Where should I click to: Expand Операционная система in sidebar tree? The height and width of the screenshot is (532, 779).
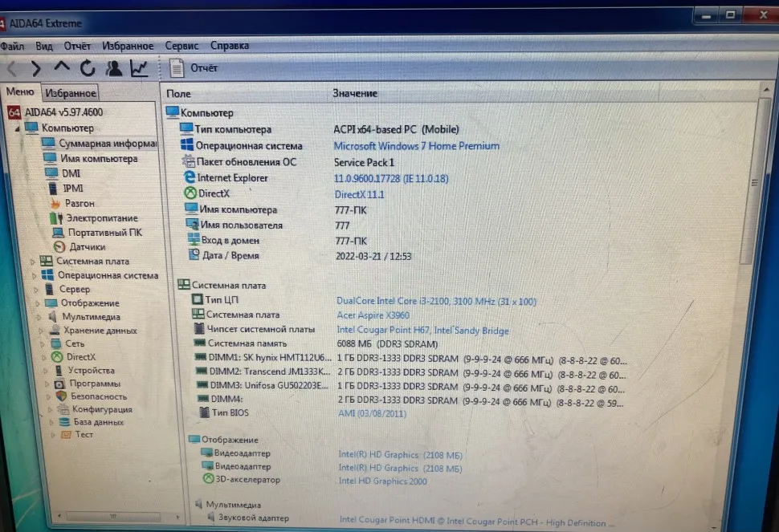(x=34, y=275)
